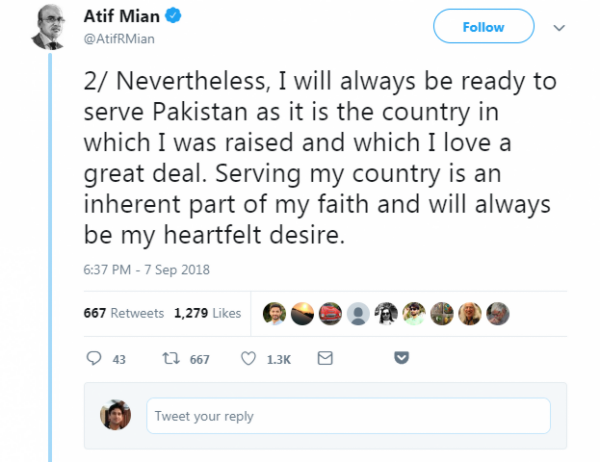This screenshot has width=600, height=462.
Task: Click the reply speech bubble icon
Action: coord(96,359)
